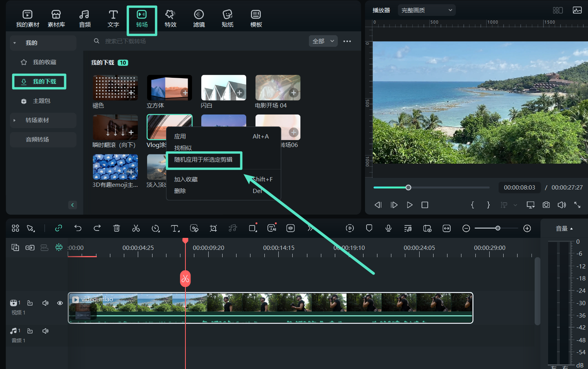This screenshot has height=369, width=588.
Task: Click the add text tool icon
Action: (x=175, y=228)
